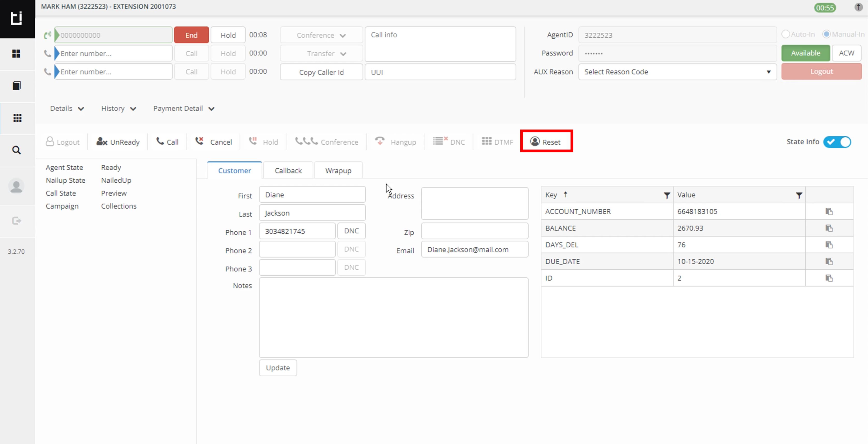Click the upward arrow icon at top right
The image size is (868, 444).
[858, 7]
